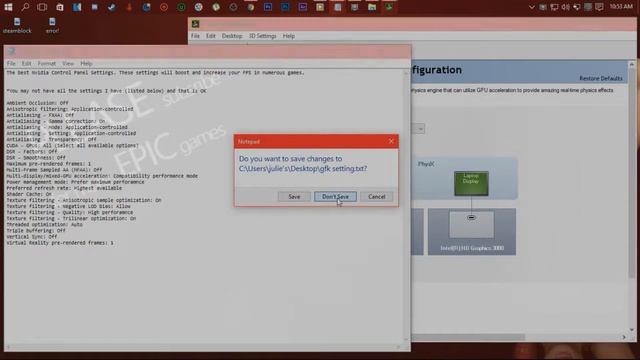
Task: Open Notepad Format menu
Action: pos(47,64)
